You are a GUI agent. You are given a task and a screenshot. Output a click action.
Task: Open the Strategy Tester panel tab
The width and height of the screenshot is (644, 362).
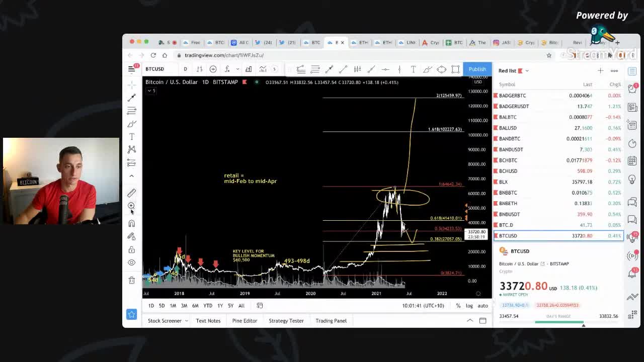286,321
